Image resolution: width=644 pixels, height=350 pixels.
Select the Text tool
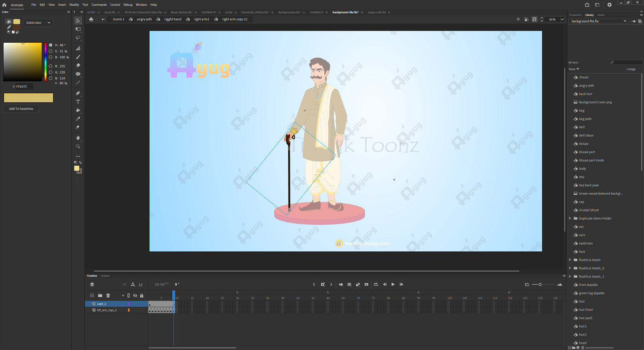(78, 102)
